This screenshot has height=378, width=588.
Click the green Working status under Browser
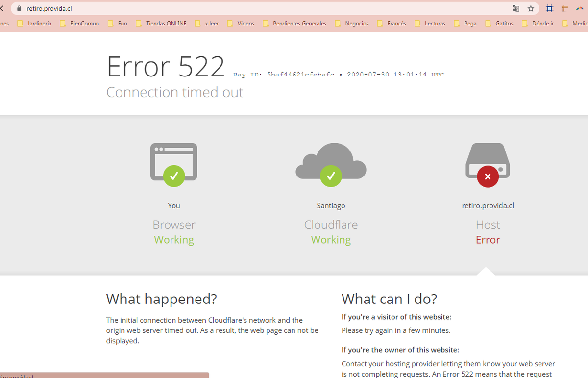(174, 240)
